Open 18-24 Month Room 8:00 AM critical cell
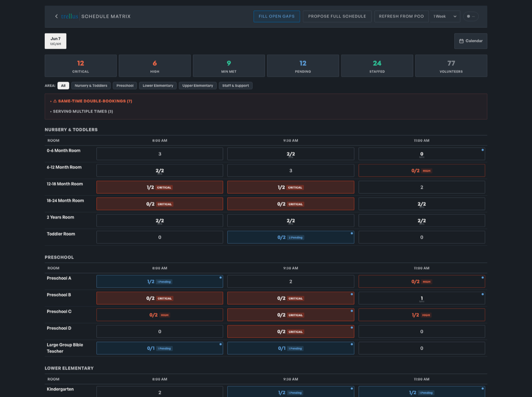The height and width of the screenshot is (397, 532). click(x=160, y=204)
